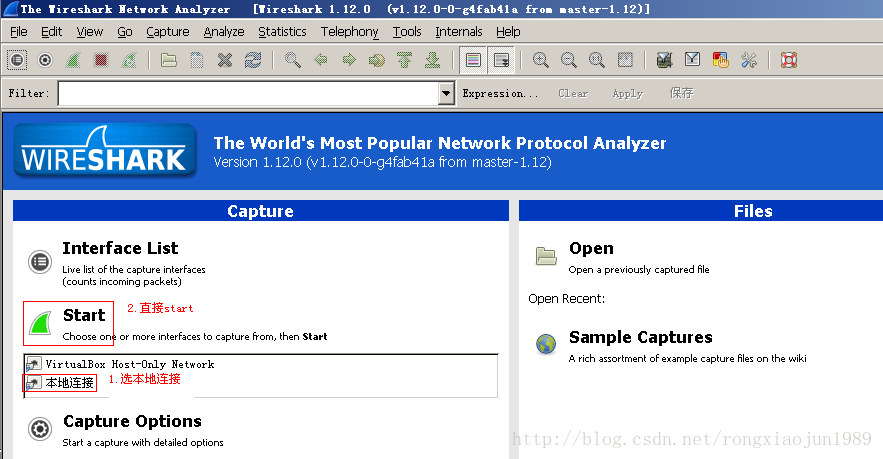Go back in packet history arrow

pyautogui.click(x=320, y=60)
